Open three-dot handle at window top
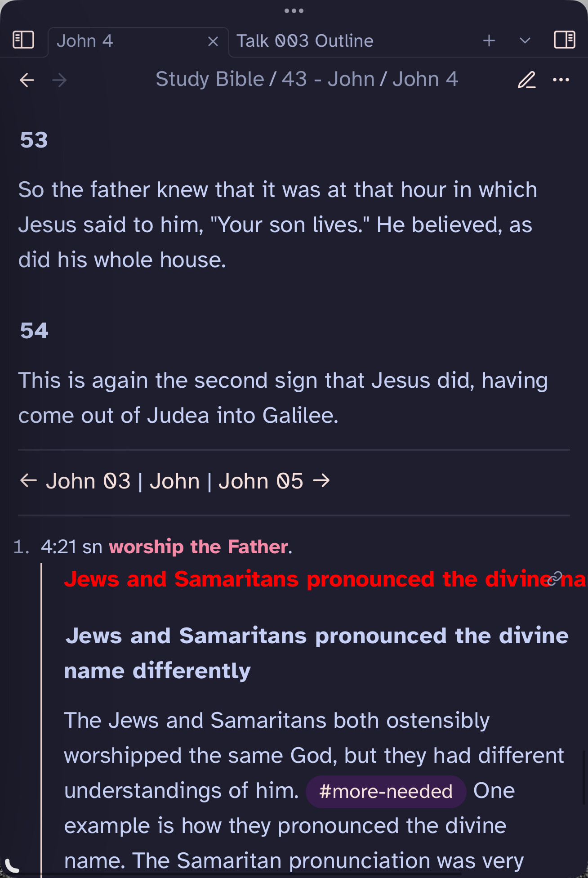Image resolution: width=588 pixels, height=878 pixels. click(x=294, y=11)
